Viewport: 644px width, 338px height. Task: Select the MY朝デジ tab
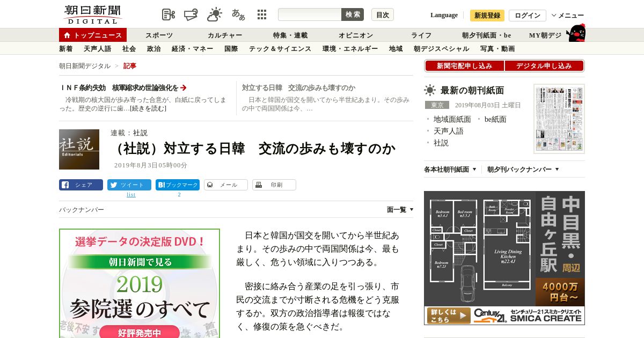coord(545,35)
